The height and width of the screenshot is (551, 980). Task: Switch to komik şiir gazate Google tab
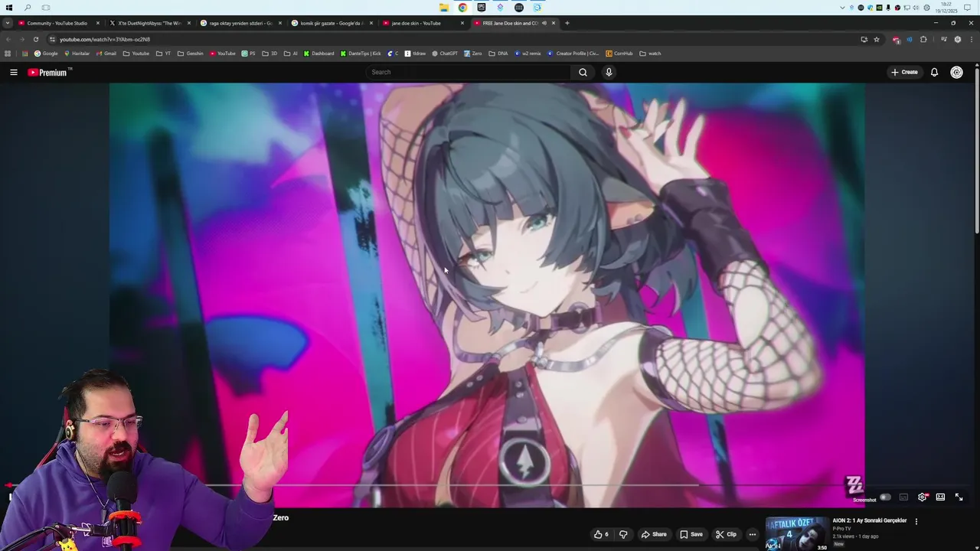[332, 23]
